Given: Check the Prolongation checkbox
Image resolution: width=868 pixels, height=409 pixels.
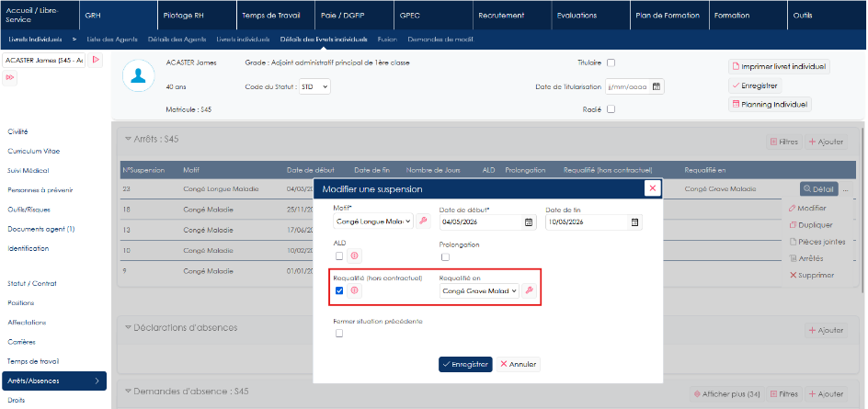Looking at the screenshot, I should pos(446,256).
